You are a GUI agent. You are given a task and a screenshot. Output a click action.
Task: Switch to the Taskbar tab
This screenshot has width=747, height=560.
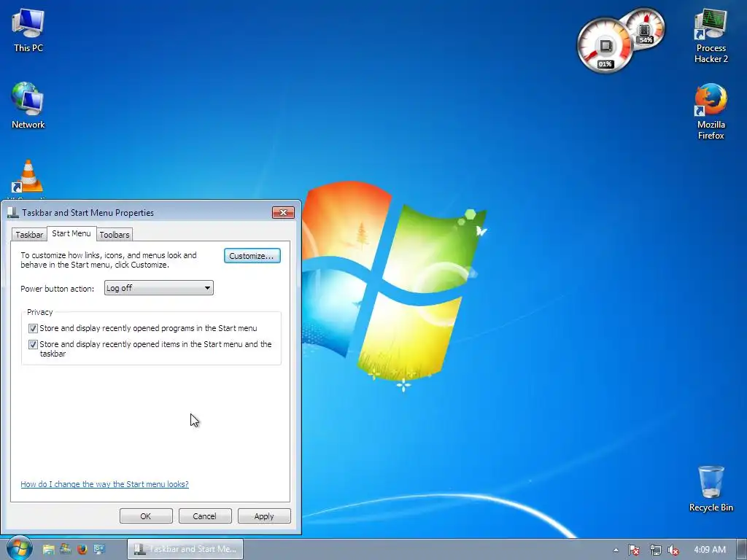click(29, 234)
